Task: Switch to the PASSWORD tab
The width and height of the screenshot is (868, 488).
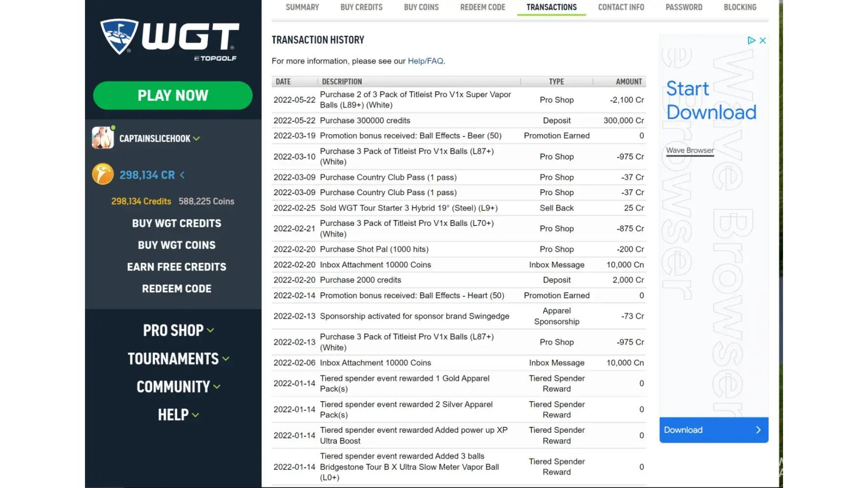Action: click(684, 7)
